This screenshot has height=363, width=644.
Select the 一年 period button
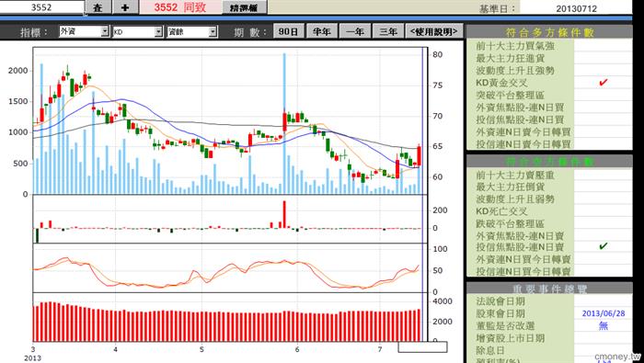[355, 31]
